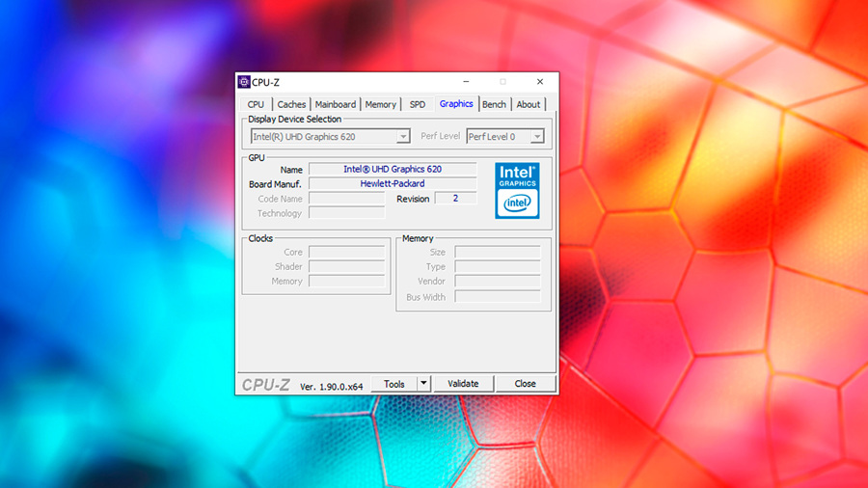Go to the Memory tab
The width and height of the screenshot is (868, 488).
click(380, 104)
